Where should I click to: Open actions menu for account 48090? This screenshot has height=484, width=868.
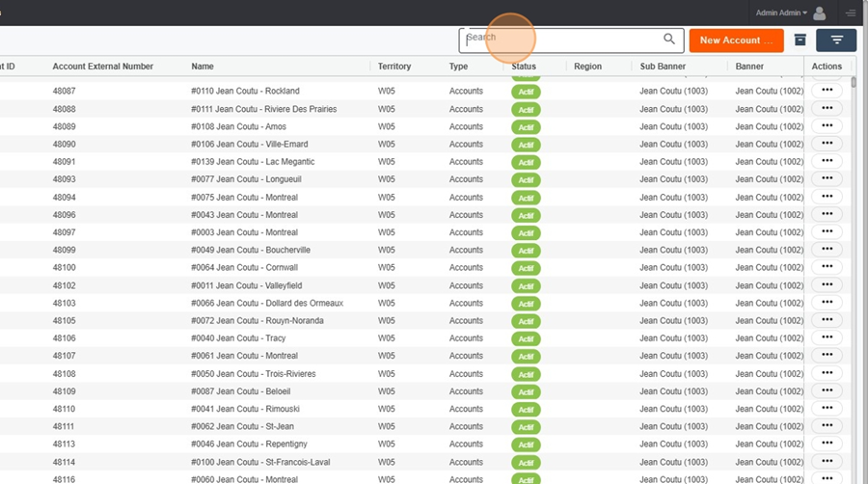tap(827, 144)
